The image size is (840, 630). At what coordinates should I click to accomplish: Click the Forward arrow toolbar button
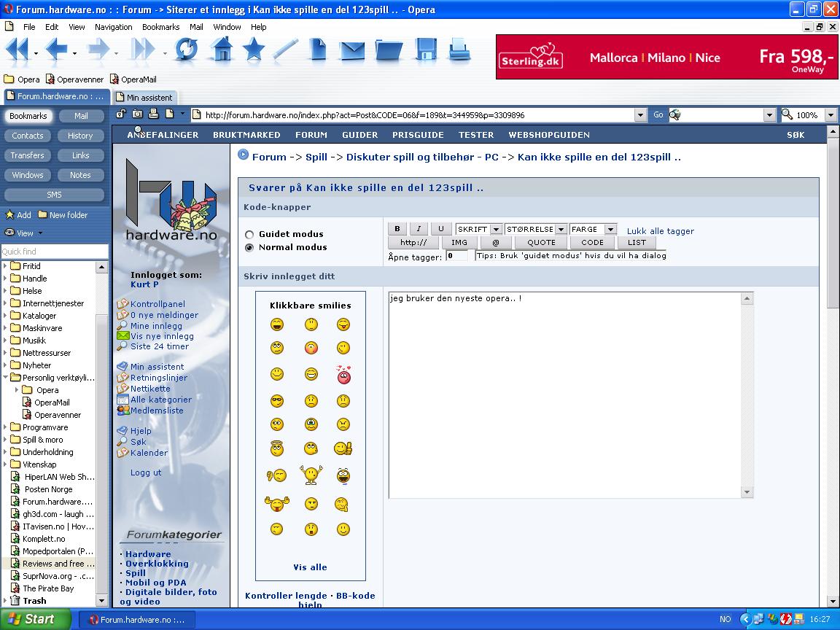98,50
